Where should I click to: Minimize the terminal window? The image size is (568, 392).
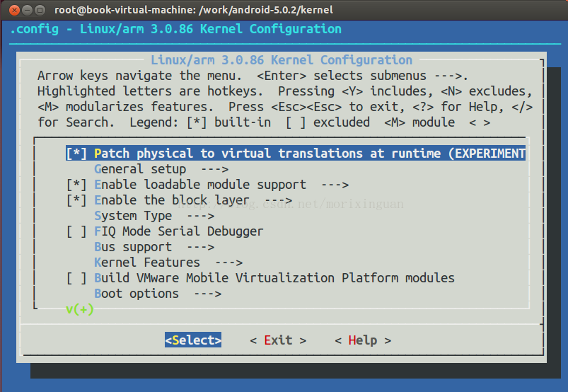pos(26,11)
